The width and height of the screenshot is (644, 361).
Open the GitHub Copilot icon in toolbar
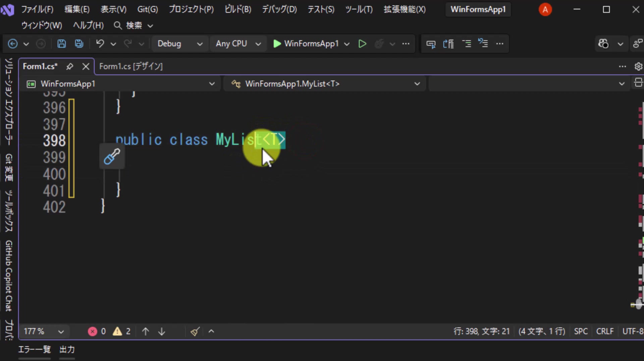tap(603, 44)
